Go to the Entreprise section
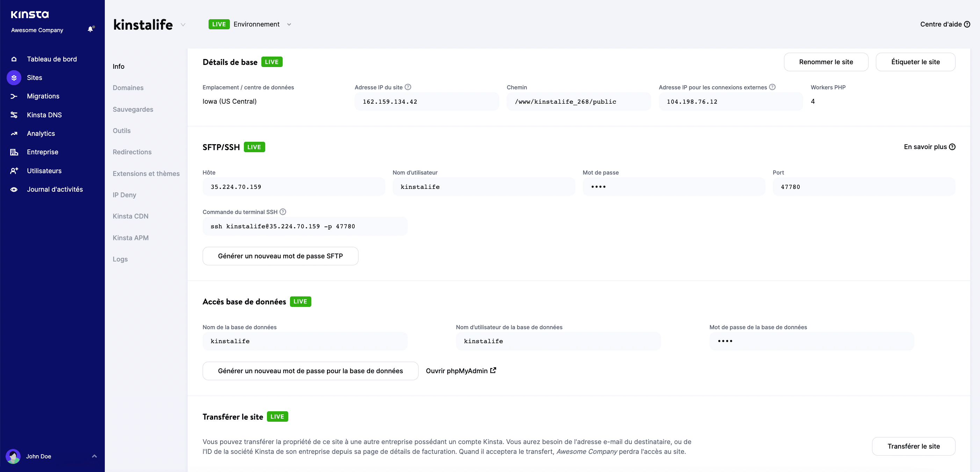980x472 pixels. coord(42,152)
